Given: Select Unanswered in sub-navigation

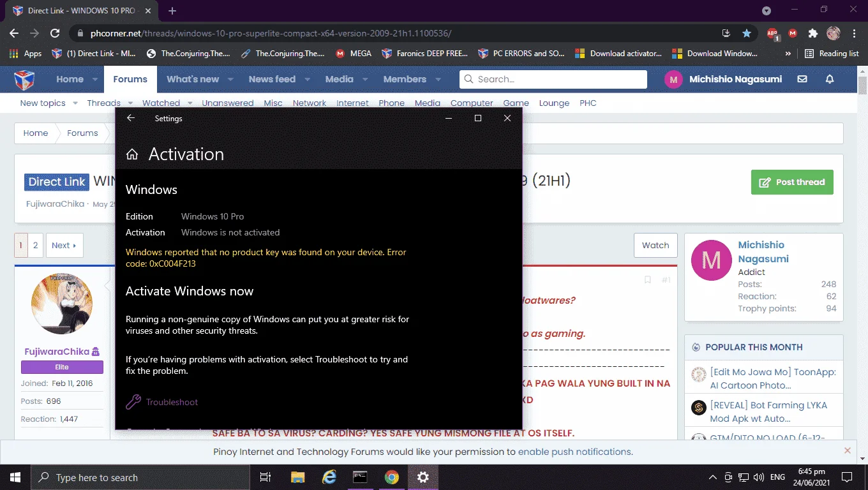Looking at the screenshot, I should (228, 103).
